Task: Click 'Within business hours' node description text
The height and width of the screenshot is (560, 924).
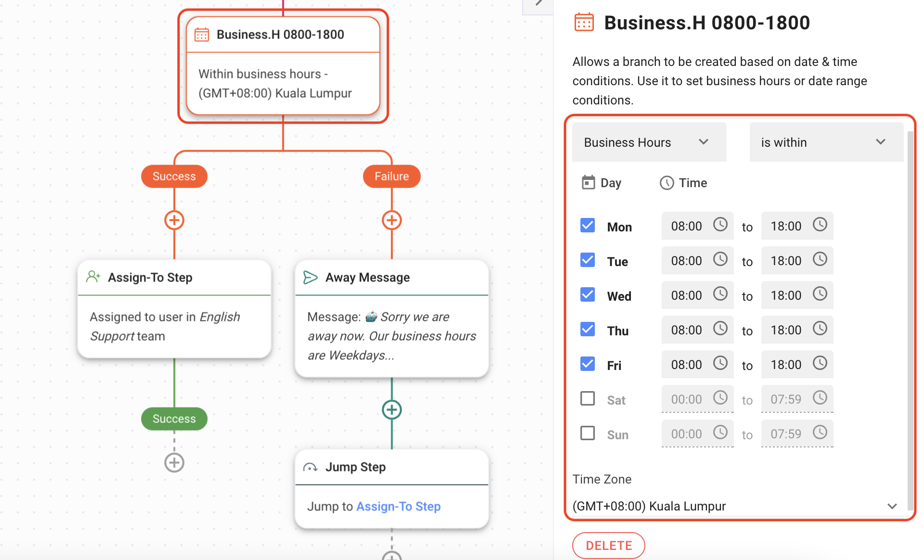Action: click(x=275, y=84)
